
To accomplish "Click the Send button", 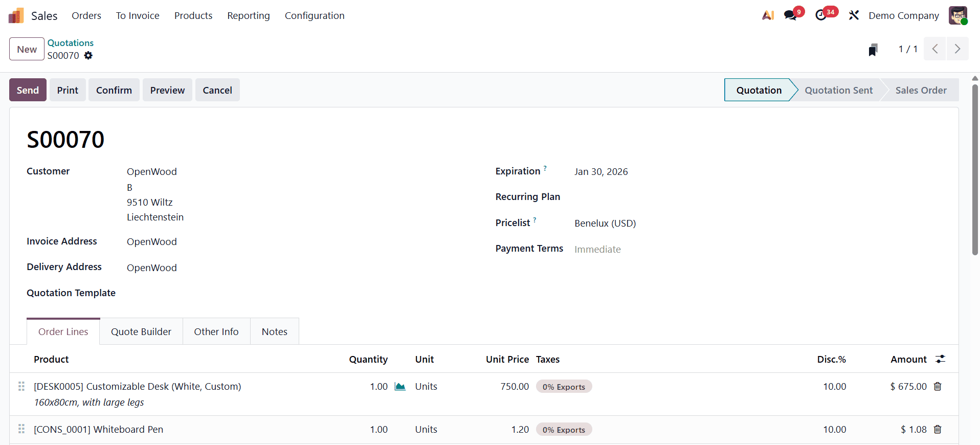I will [x=28, y=90].
